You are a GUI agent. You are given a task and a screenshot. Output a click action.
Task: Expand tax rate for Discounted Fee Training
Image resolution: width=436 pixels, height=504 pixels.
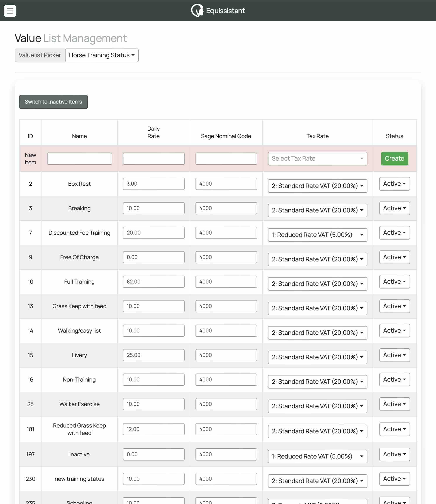coord(317,235)
